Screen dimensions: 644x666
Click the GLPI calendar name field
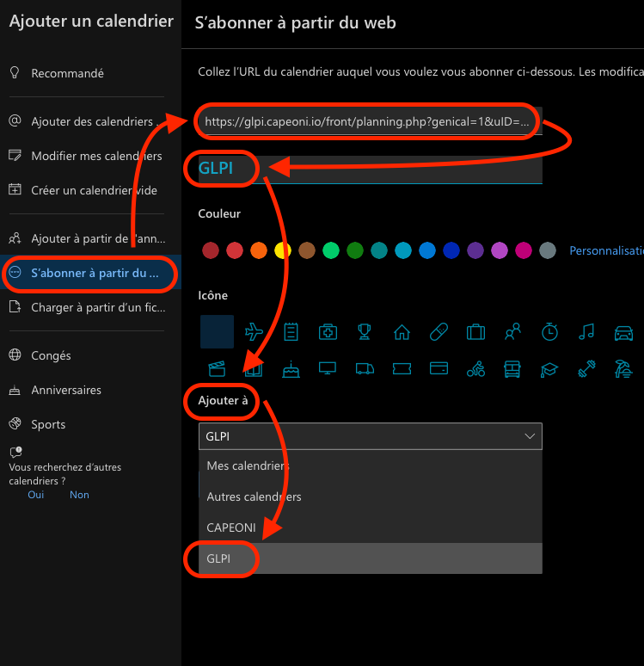(371, 169)
